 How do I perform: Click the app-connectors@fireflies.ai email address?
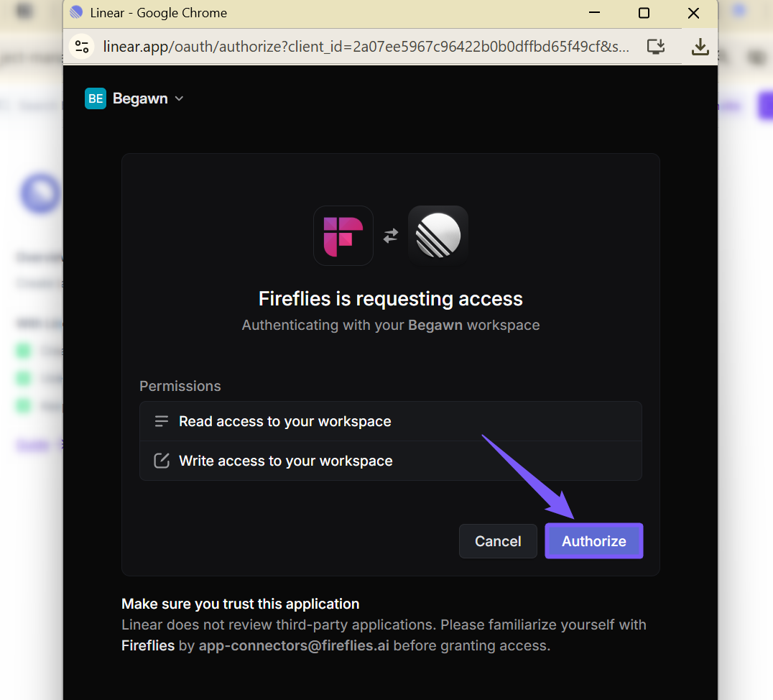[x=294, y=645]
